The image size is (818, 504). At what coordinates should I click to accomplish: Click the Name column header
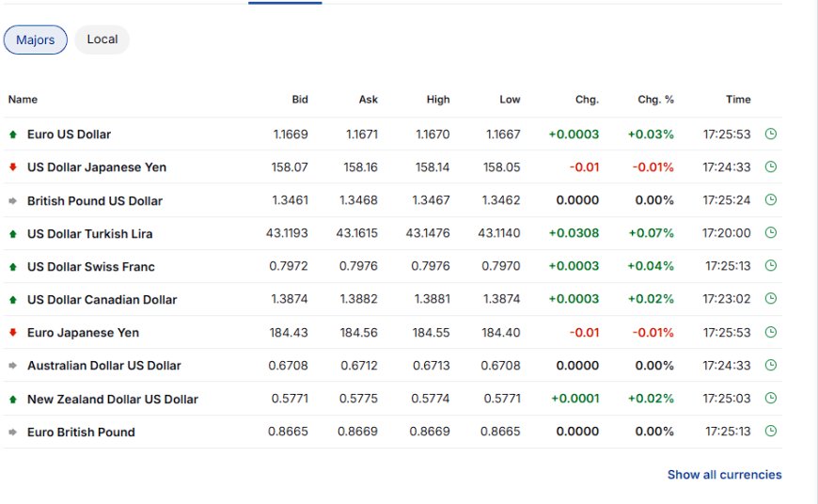(x=23, y=99)
